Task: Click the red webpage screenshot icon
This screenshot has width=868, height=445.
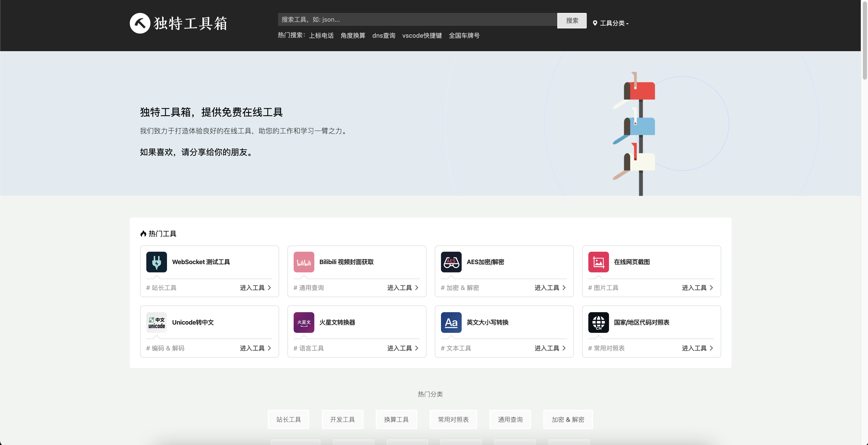Action: click(598, 262)
